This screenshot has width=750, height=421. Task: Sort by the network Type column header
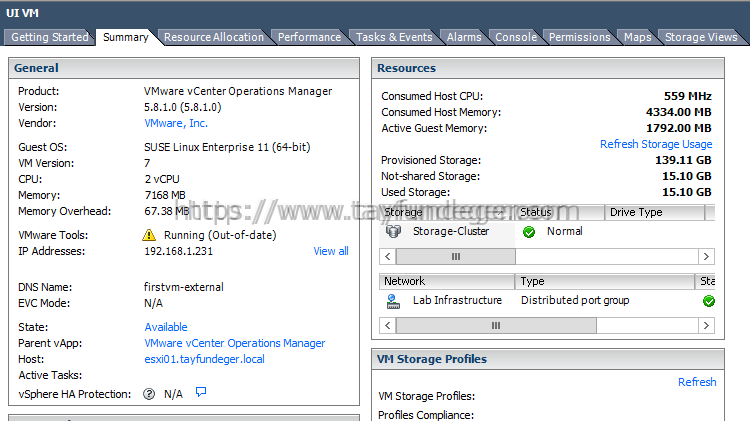pyautogui.click(x=605, y=281)
